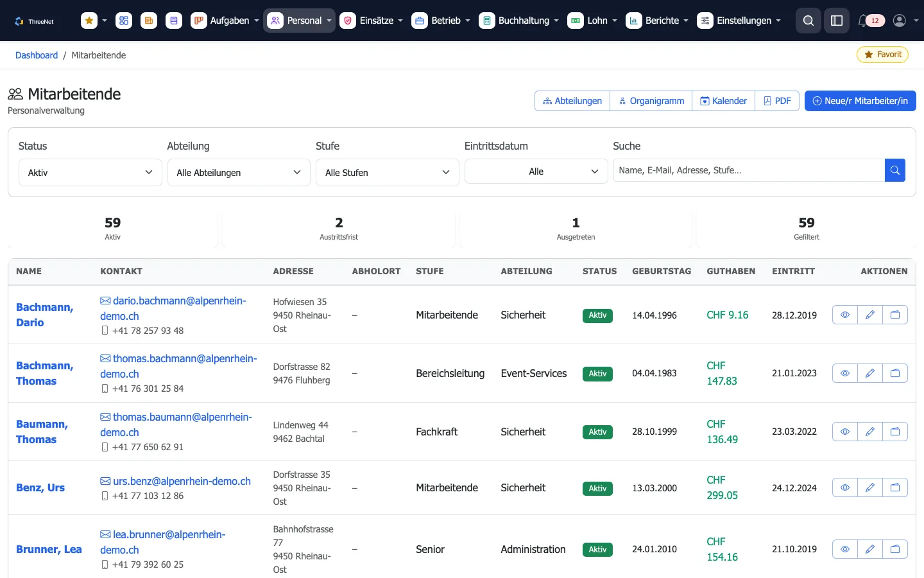Open the Status dropdown showing Aktiv
Screen dimensions: 924x578
tap(90, 172)
